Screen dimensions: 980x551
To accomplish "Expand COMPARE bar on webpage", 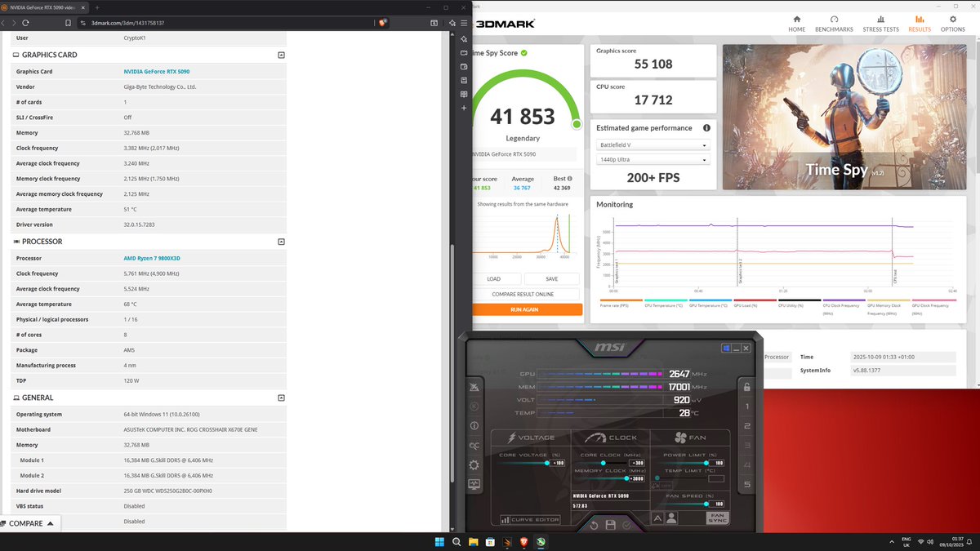I will (x=31, y=523).
